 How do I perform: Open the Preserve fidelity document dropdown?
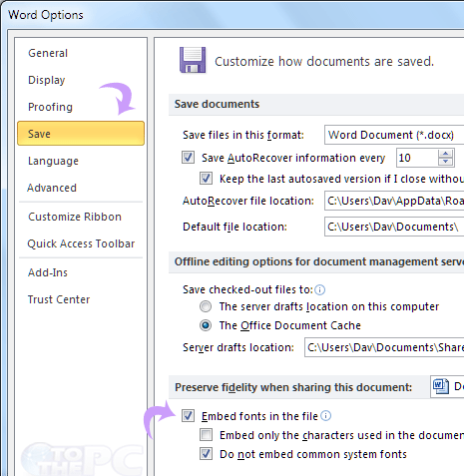pos(447,386)
